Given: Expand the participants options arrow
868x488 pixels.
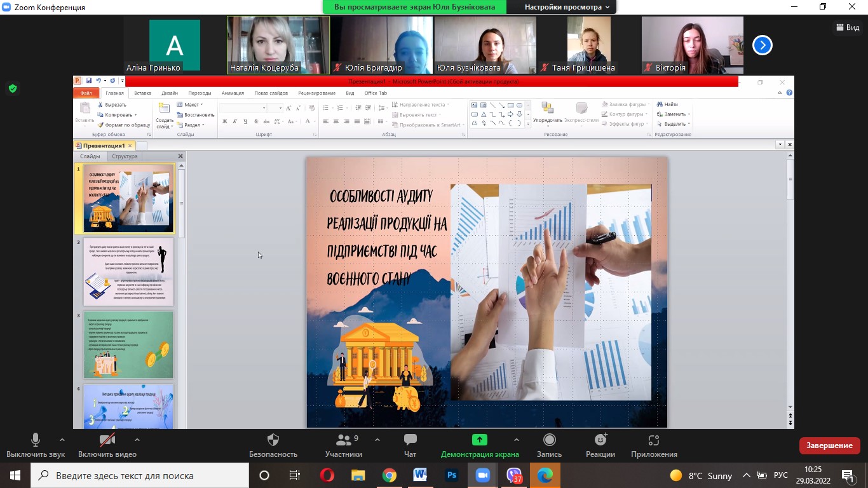Looking at the screenshot, I should [377, 440].
